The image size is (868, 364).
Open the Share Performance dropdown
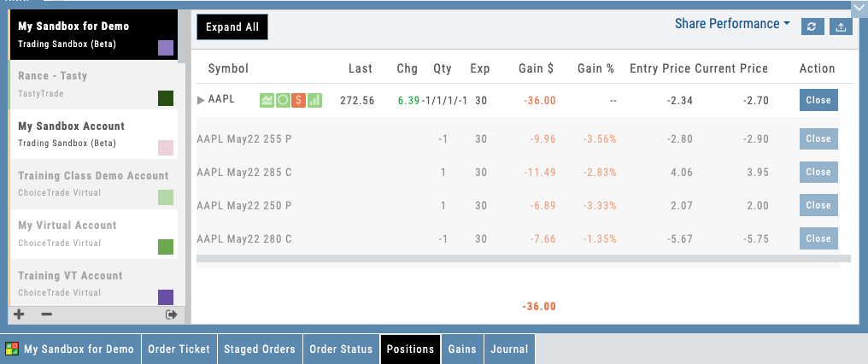[x=732, y=24]
